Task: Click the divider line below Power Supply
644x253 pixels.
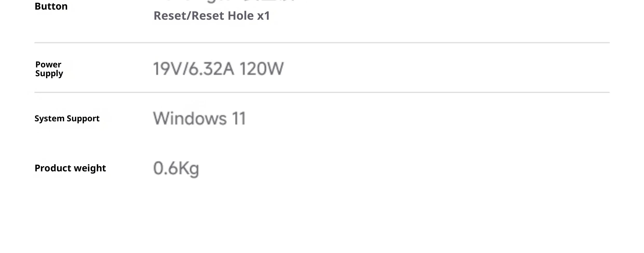Action: pyautogui.click(x=322, y=92)
